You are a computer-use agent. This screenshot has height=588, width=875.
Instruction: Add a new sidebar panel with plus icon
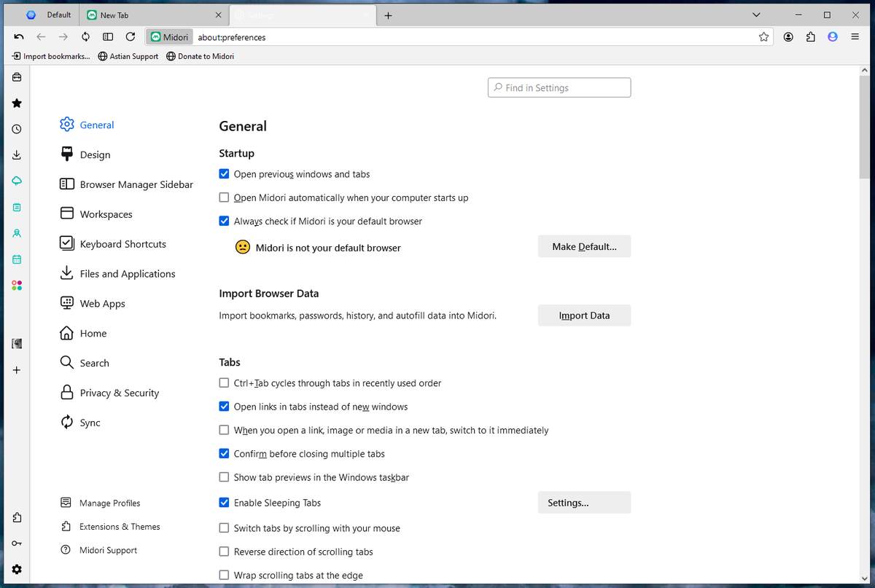coord(17,370)
